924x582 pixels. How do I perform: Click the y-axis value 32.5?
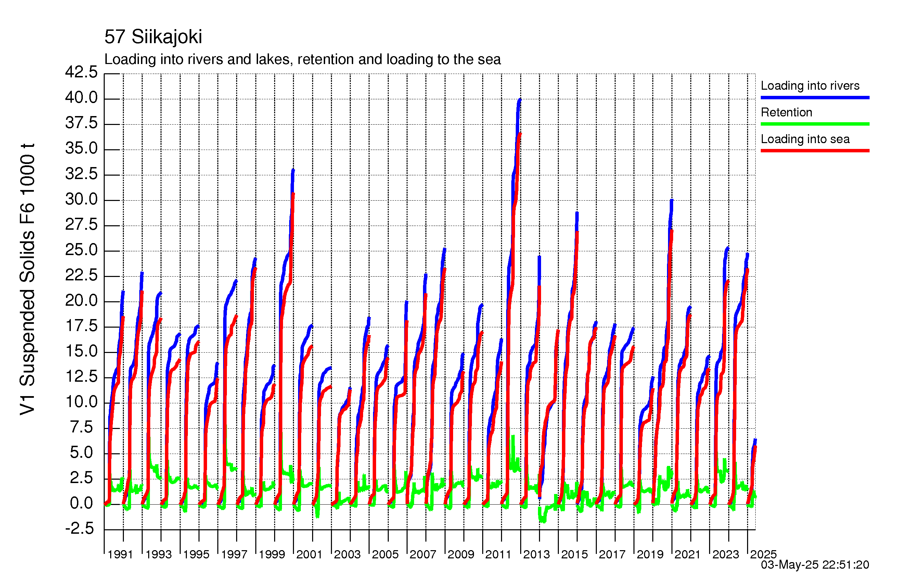(x=81, y=174)
